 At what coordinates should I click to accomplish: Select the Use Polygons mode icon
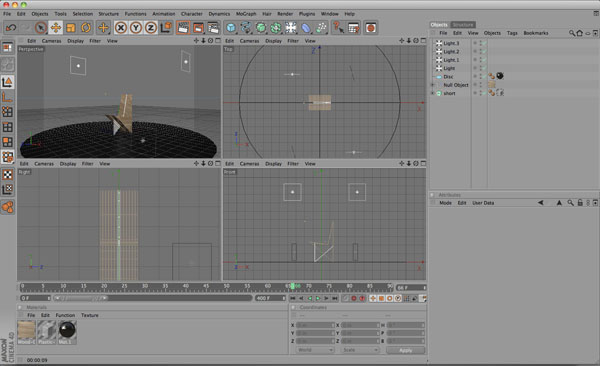pyautogui.click(x=7, y=142)
